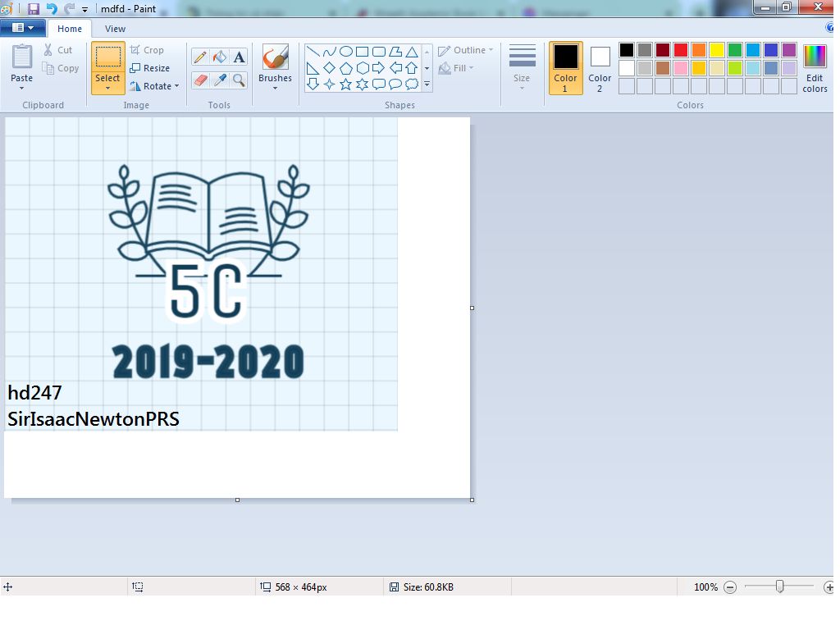Image resolution: width=840 pixels, height=630 pixels.
Task: Choose the Curve shape
Action: [x=330, y=52]
